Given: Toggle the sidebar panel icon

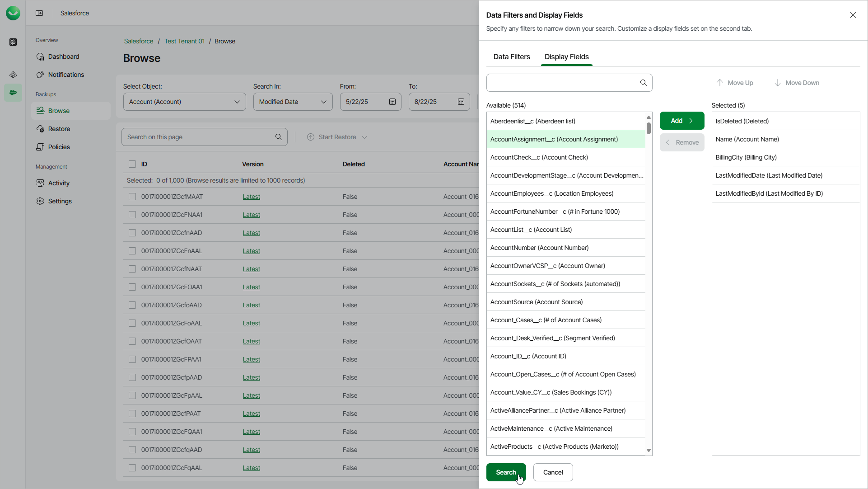Looking at the screenshot, I should coord(39,13).
